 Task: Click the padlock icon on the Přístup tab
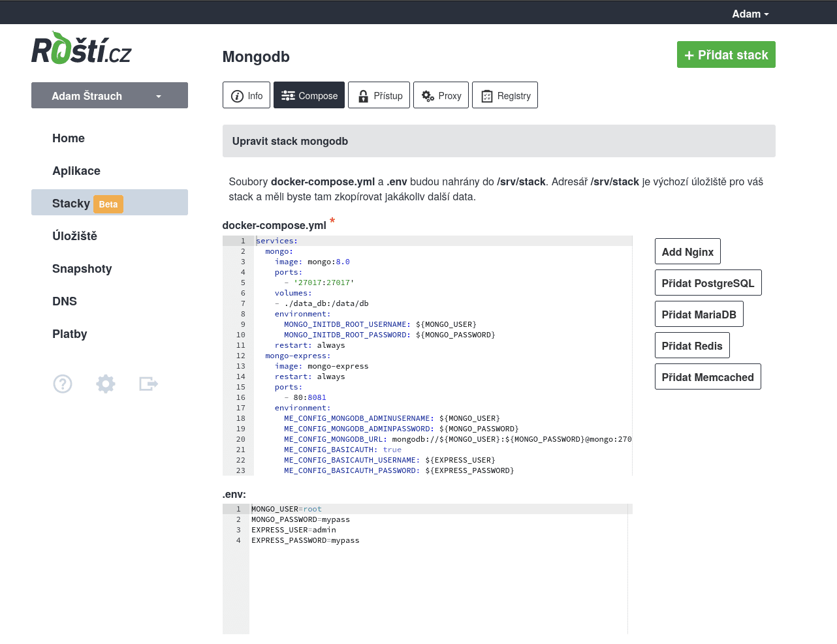(x=363, y=96)
